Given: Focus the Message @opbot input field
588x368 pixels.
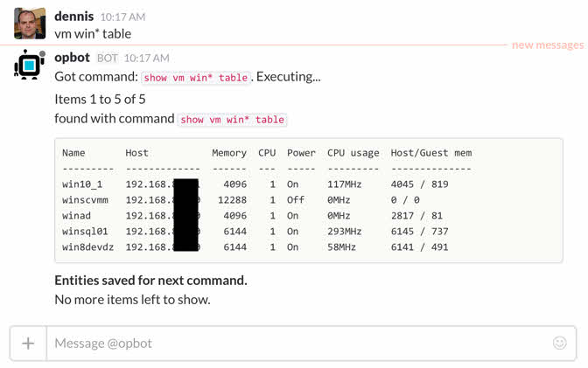Looking at the screenshot, I should point(300,344).
